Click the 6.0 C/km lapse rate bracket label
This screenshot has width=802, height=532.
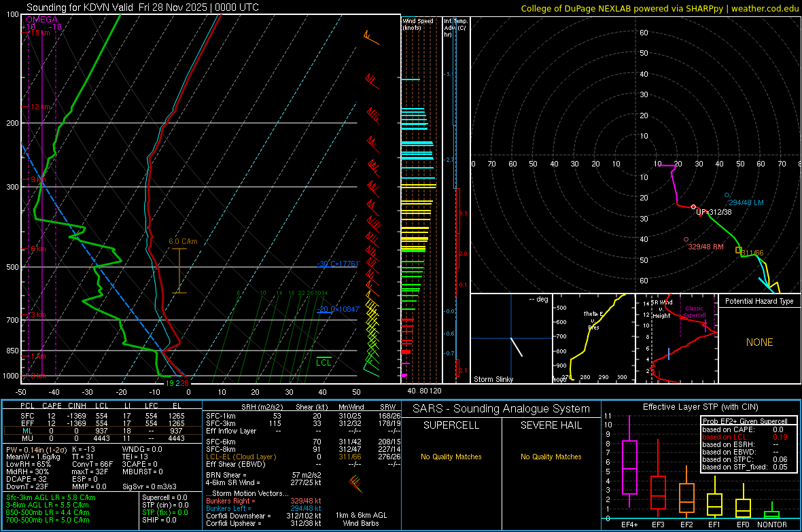point(183,241)
